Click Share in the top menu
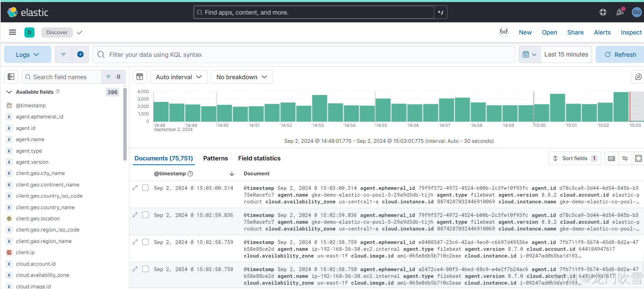The image size is (644, 289). pos(575,32)
